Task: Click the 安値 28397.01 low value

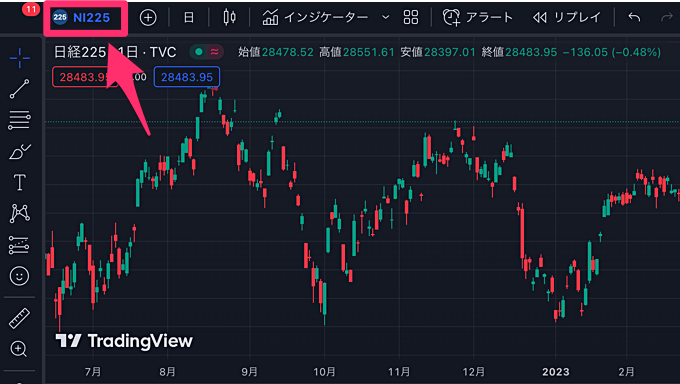Action: coord(438,52)
